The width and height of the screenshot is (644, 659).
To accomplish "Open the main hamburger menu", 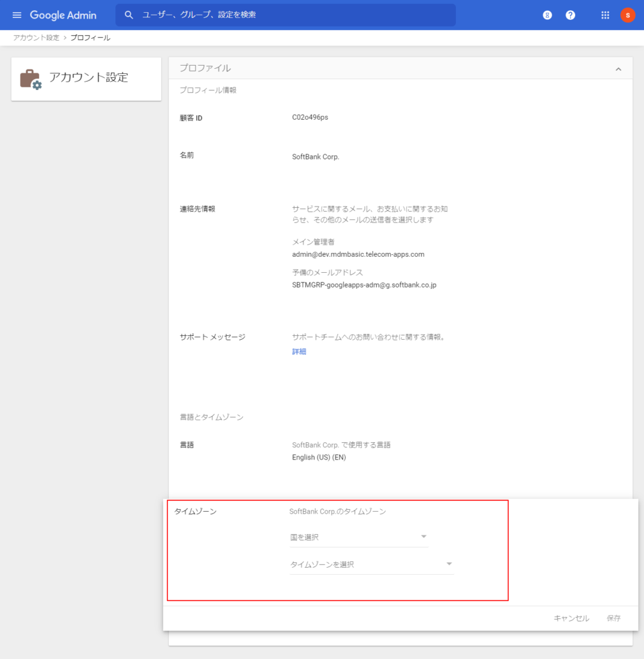I will 17,15.
